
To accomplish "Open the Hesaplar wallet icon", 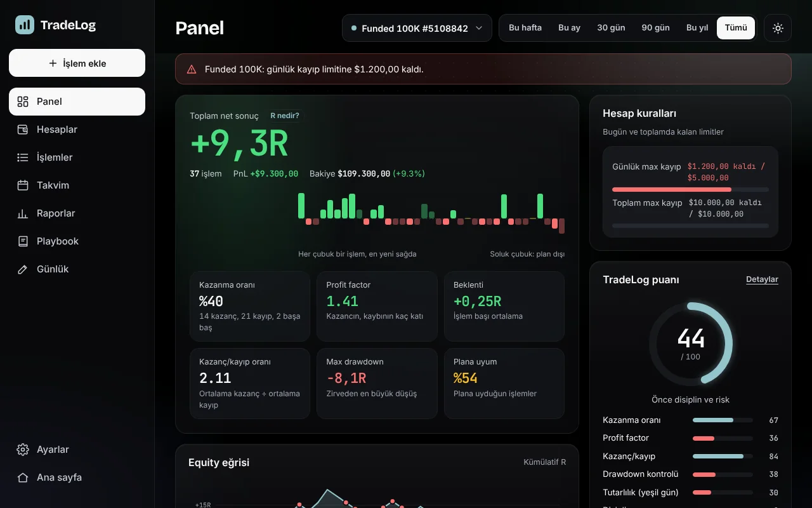I will click(23, 130).
